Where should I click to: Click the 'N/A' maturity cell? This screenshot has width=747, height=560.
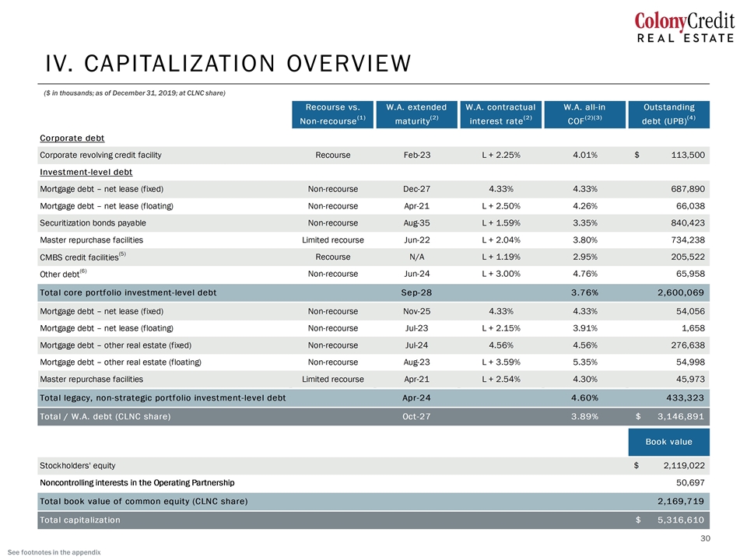[417, 257]
